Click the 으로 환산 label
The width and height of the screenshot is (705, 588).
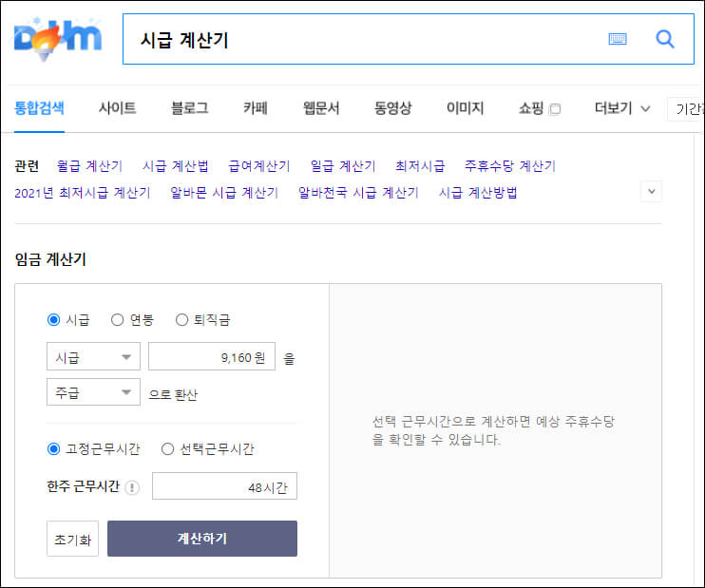coord(173,395)
